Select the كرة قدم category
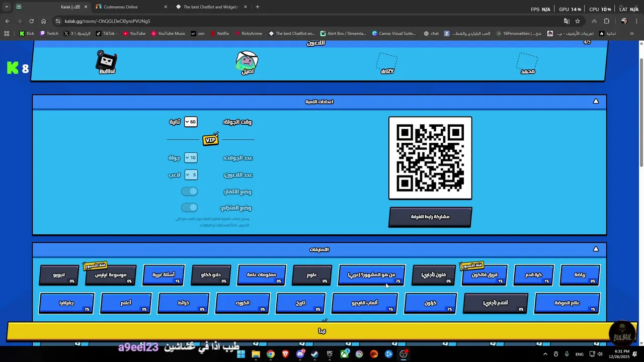 [x=534, y=275]
